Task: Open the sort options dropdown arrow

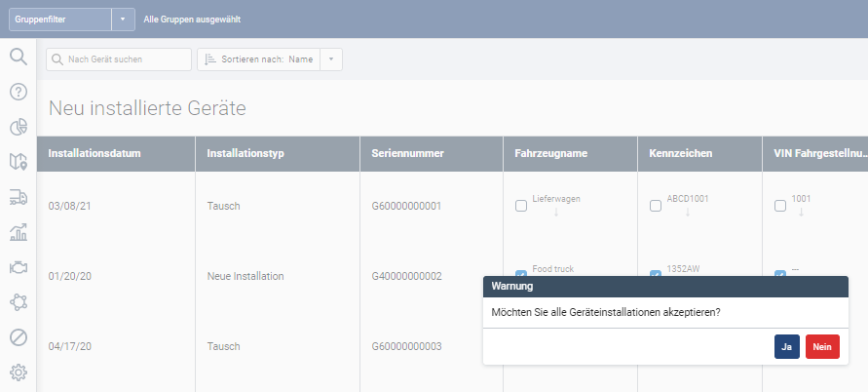Action: click(x=330, y=59)
